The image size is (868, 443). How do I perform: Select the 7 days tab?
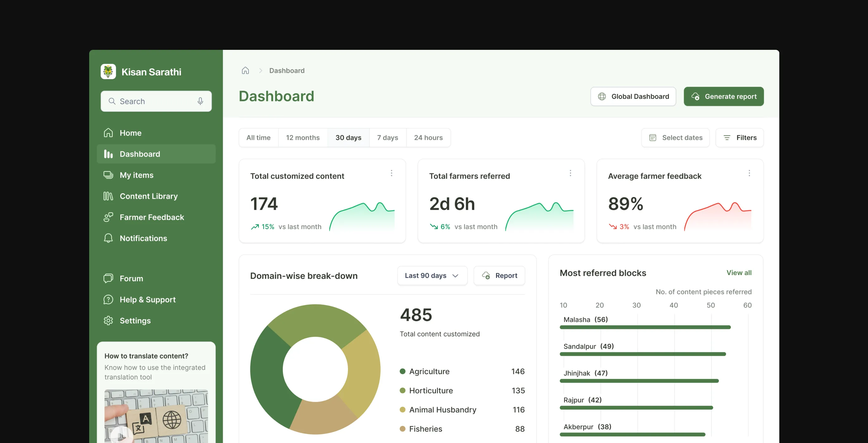[388, 138]
